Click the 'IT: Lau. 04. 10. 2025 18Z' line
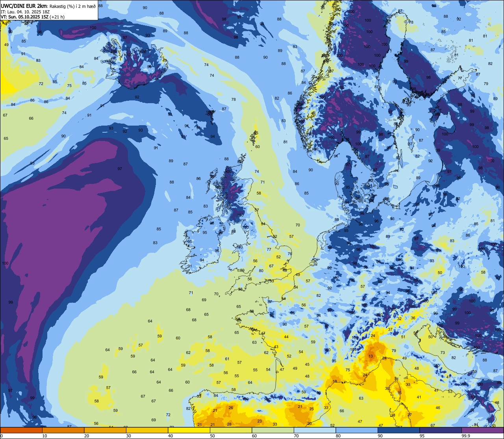 point(25,12)
